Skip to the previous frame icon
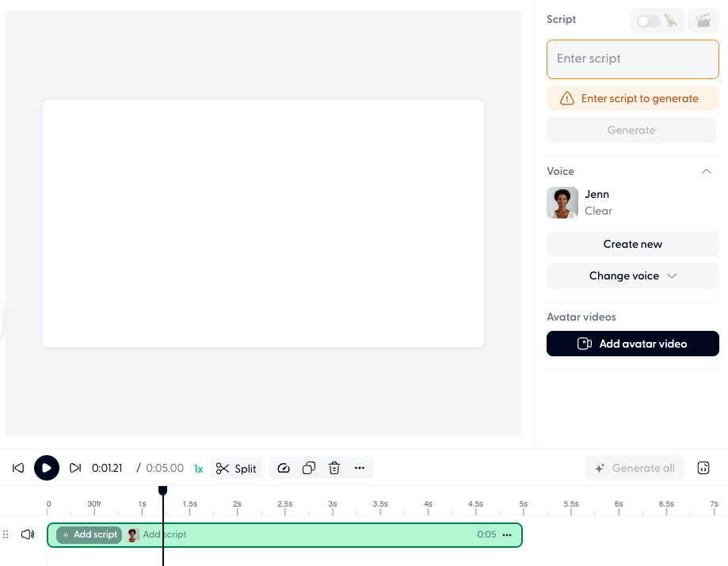Screen dimensions: 728x566 17,468
